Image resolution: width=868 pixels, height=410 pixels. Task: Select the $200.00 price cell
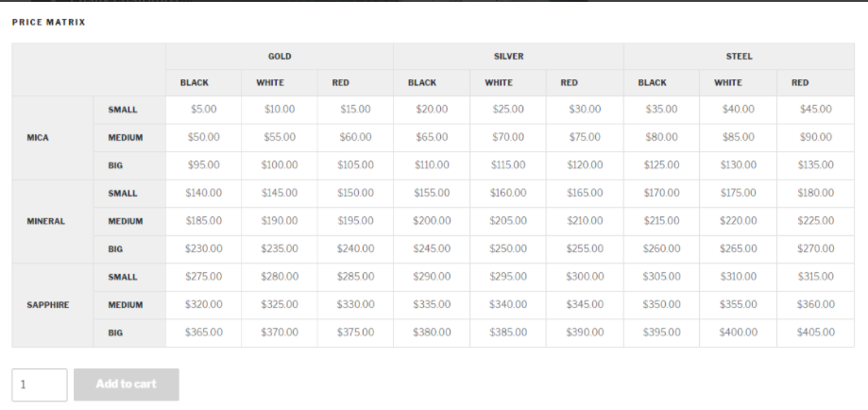[432, 221]
